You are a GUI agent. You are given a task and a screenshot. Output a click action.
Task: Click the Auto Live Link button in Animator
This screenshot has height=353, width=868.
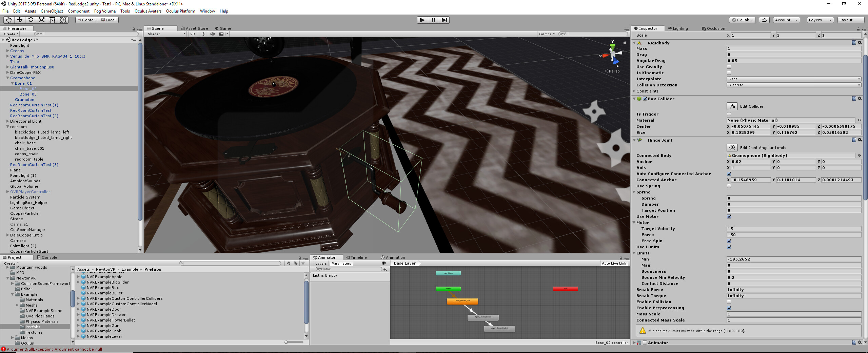click(614, 263)
